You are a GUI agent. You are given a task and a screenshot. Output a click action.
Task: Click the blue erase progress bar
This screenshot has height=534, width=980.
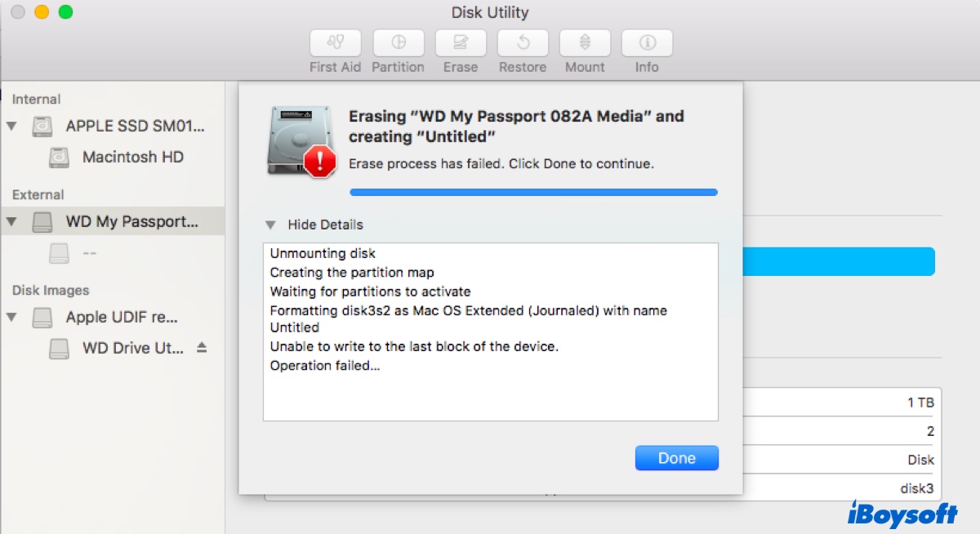pos(533,193)
